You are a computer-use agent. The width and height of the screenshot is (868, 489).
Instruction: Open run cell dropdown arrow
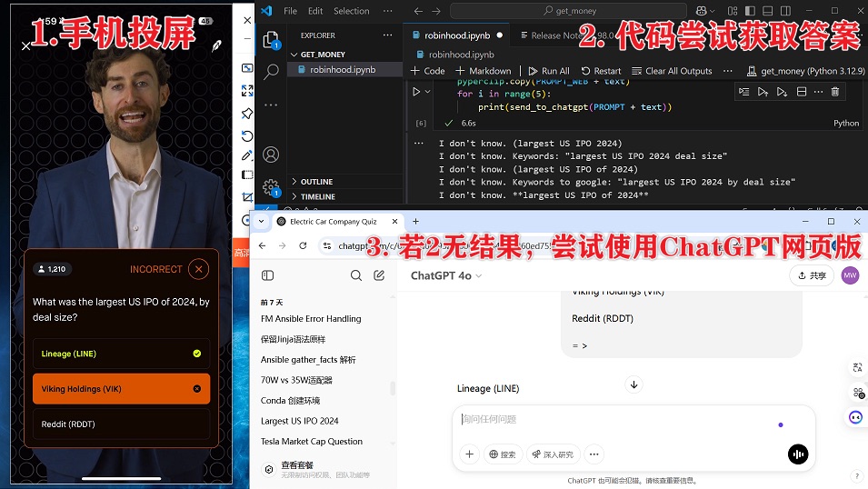point(427,92)
